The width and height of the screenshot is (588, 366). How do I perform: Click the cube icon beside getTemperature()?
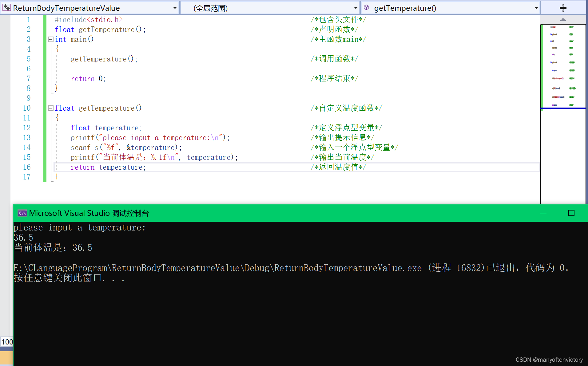pyautogui.click(x=366, y=8)
